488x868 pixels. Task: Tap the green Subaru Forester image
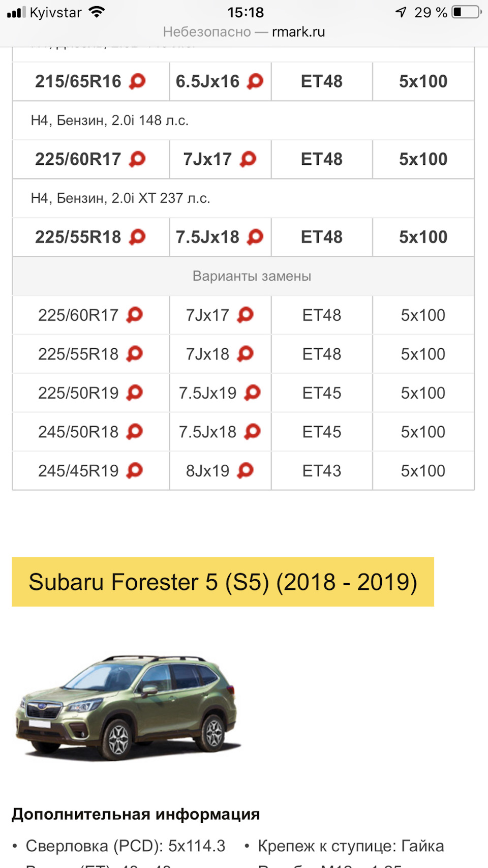[127, 707]
